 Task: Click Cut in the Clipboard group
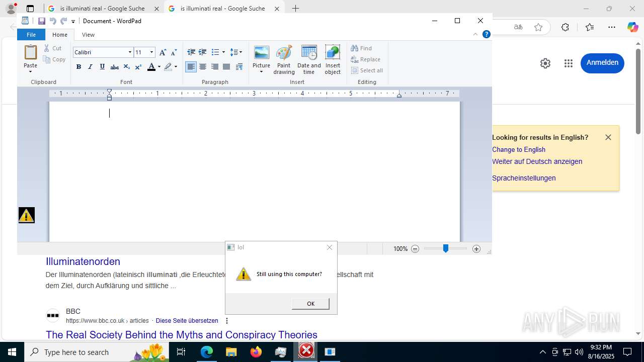(53, 48)
